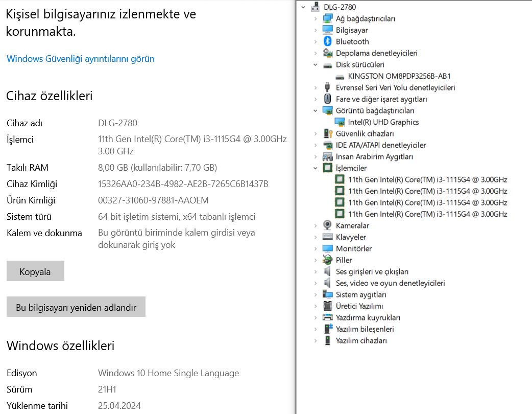
Task: Click the Disk sürücüleri drive icon
Action: pyautogui.click(x=327, y=65)
